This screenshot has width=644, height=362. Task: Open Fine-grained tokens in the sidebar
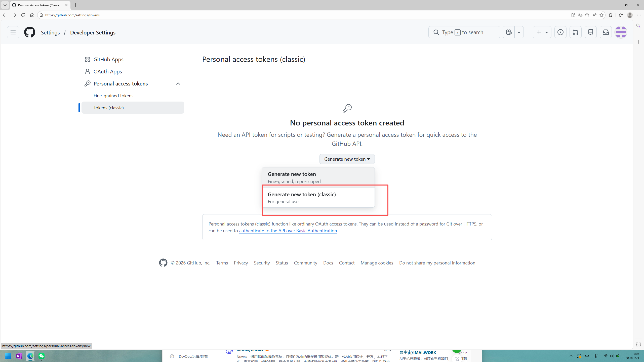[x=113, y=96]
